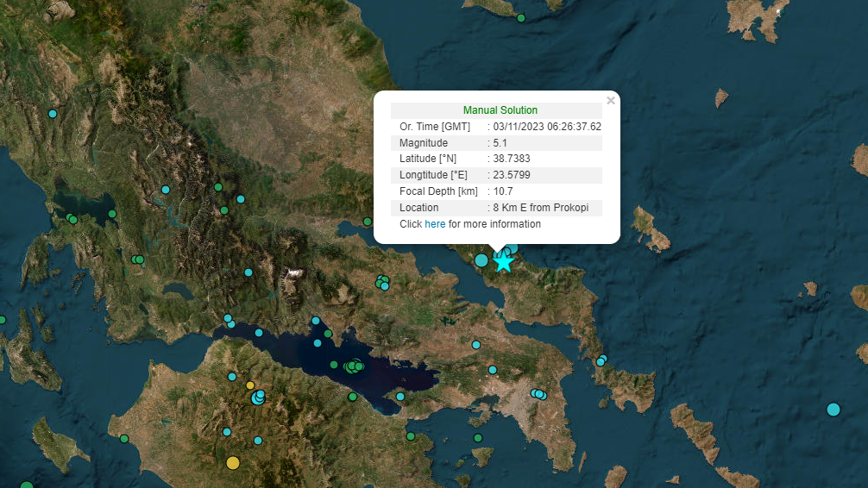Select the cyan marker cluster east of Athens
The width and height of the screenshot is (868, 488).
coord(539,394)
